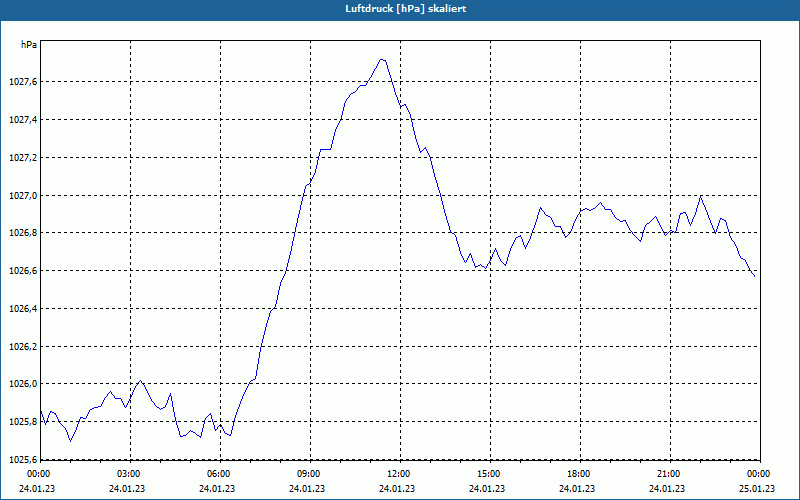Click the 1026,2 y-axis label
This screenshot has width=800, height=500.
coord(23,346)
